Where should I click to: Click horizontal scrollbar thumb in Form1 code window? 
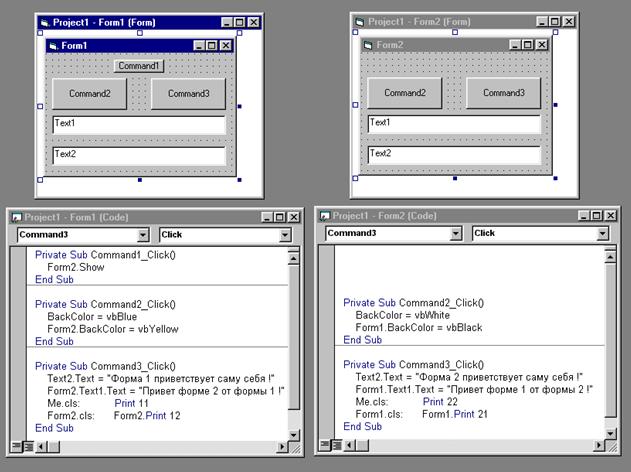tap(54, 446)
